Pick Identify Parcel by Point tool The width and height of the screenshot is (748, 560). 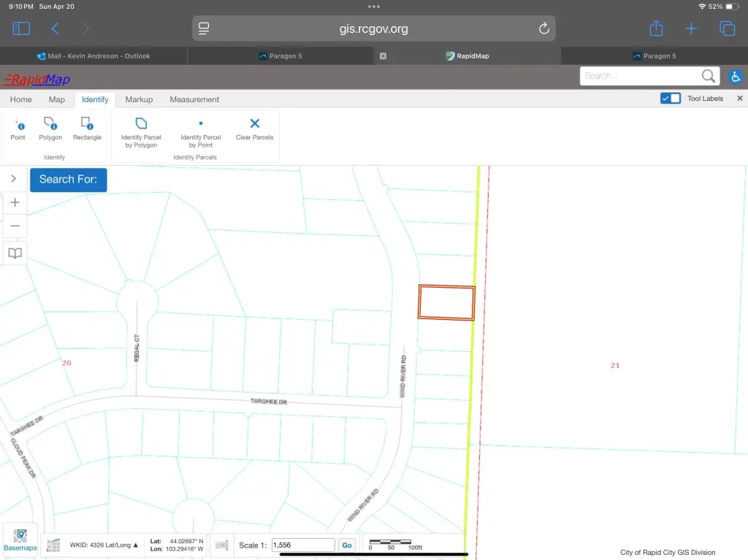pyautogui.click(x=201, y=131)
